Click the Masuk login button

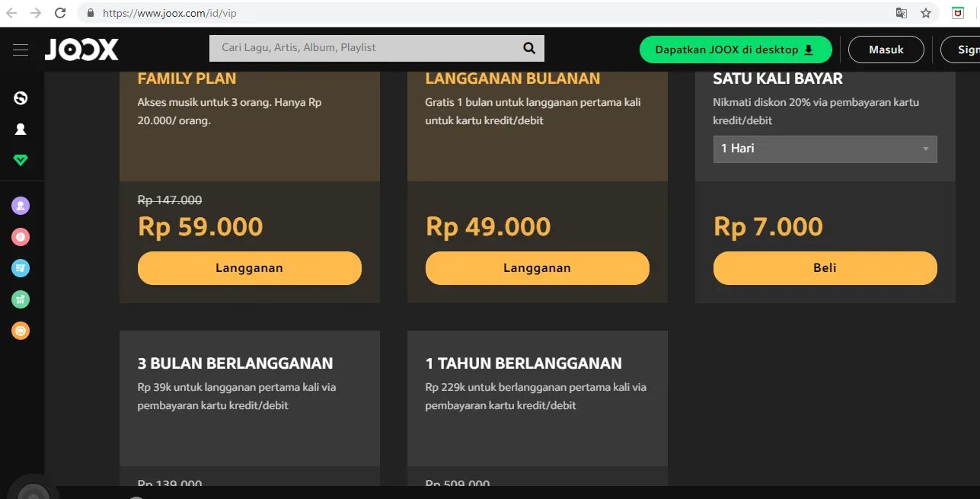pos(886,50)
